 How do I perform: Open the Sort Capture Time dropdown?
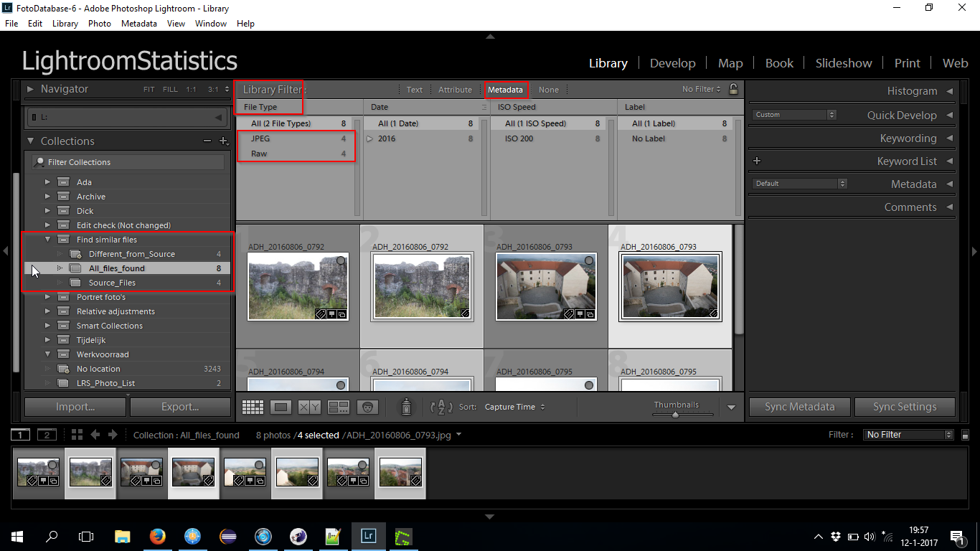[x=514, y=407]
